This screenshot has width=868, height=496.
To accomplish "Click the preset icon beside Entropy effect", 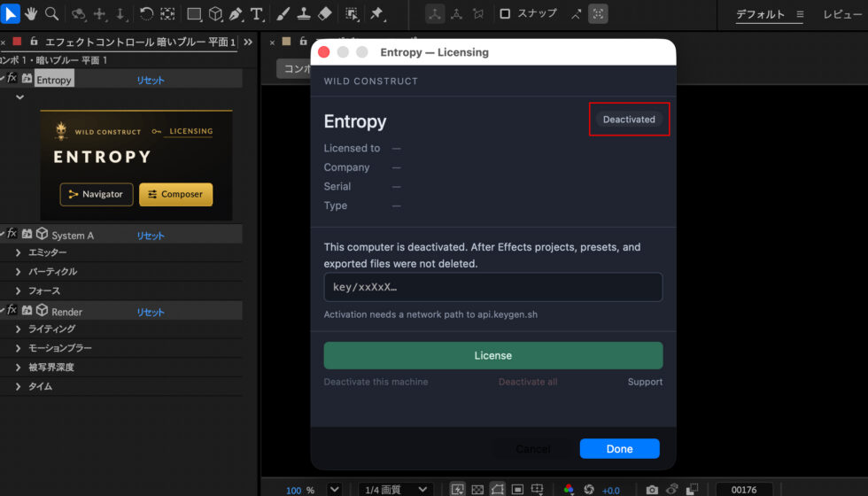I will pos(27,79).
